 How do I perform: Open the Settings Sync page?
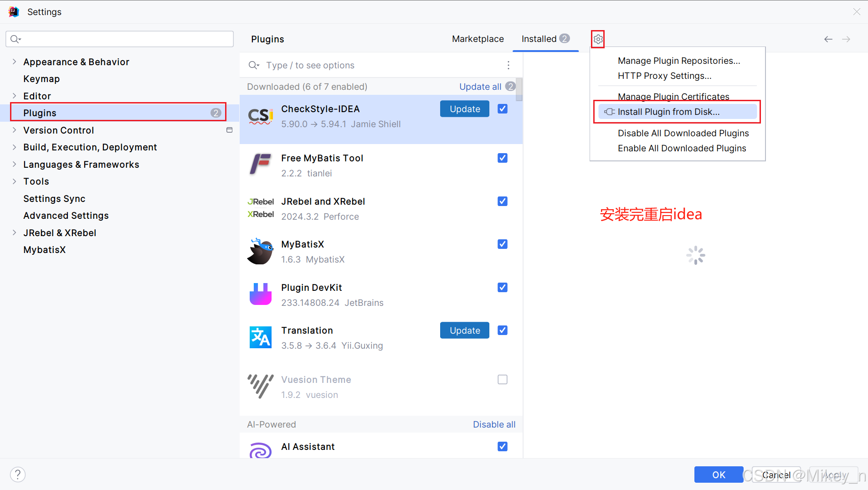coord(54,199)
